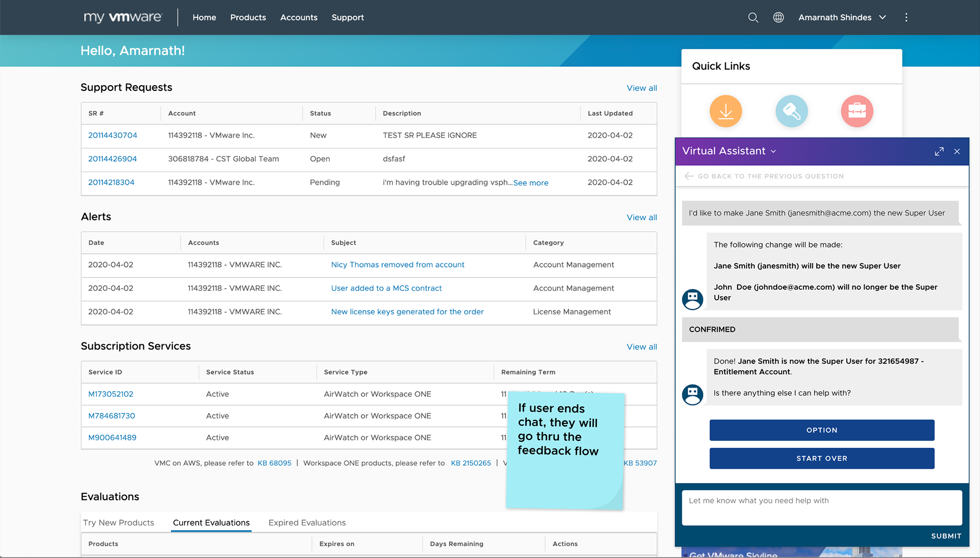This screenshot has width=980, height=558.
Task: Click the Category column header in Alerts
Action: (548, 243)
